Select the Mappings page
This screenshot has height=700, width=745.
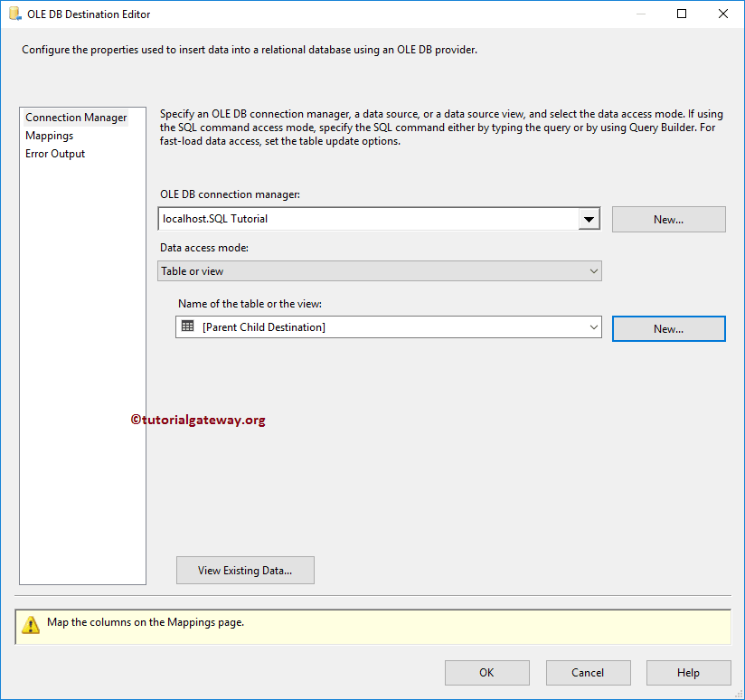click(49, 135)
